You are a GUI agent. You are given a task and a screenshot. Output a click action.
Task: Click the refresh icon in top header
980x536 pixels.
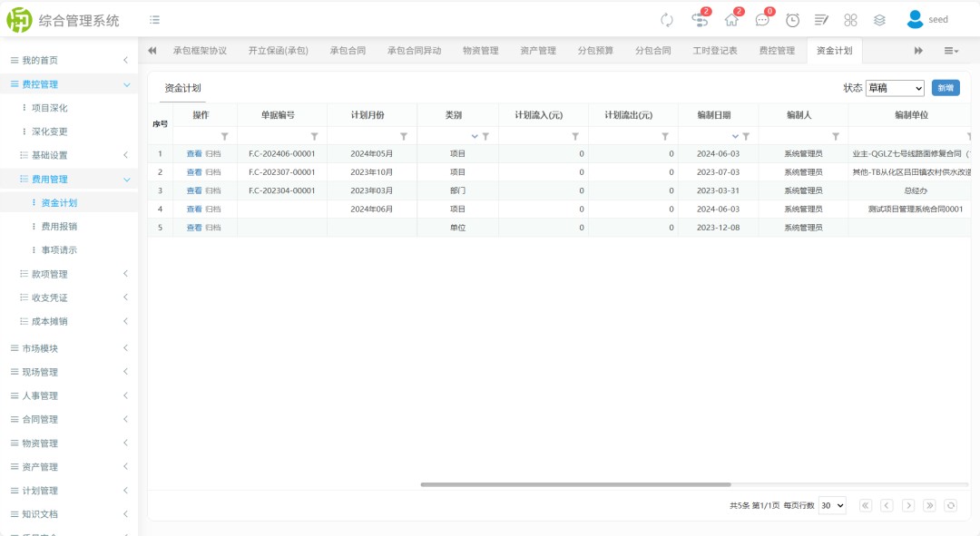[x=667, y=20]
